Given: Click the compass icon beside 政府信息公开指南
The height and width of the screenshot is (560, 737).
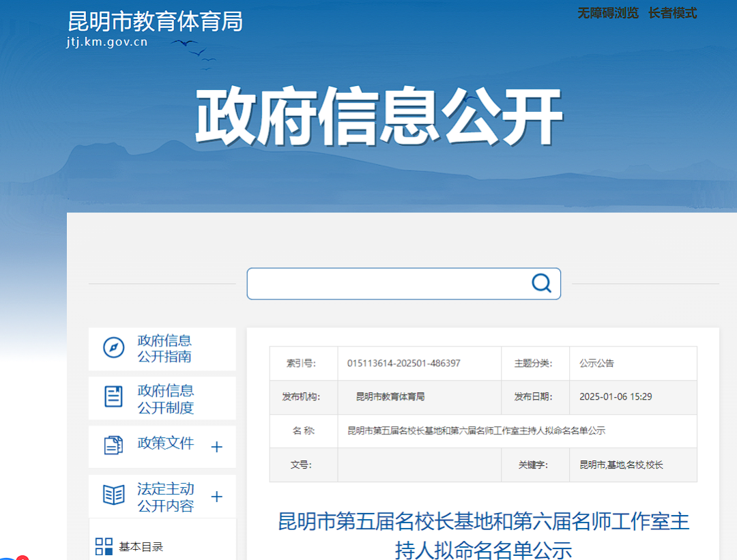Looking at the screenshot, I should (x=113, y=348).
